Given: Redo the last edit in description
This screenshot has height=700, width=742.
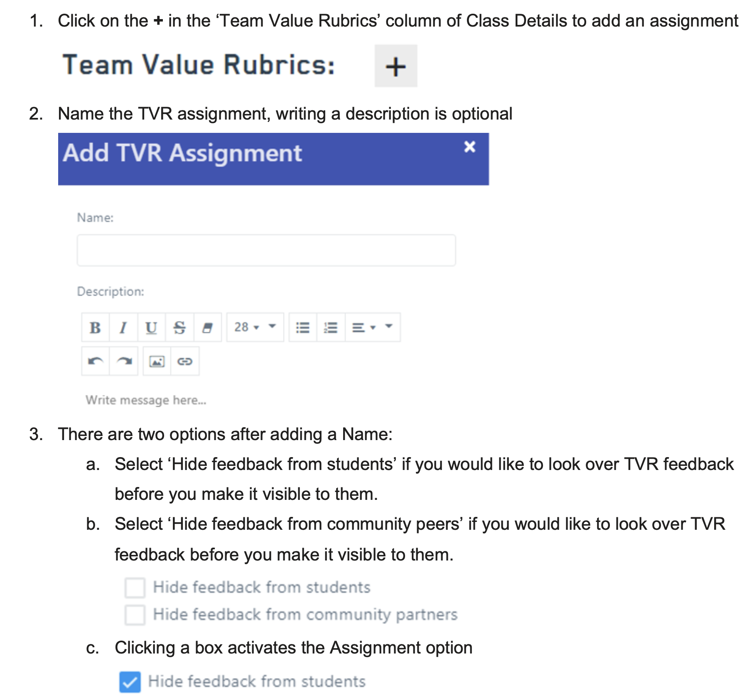Looking at the screenshot, I should (x=124, y=362).
